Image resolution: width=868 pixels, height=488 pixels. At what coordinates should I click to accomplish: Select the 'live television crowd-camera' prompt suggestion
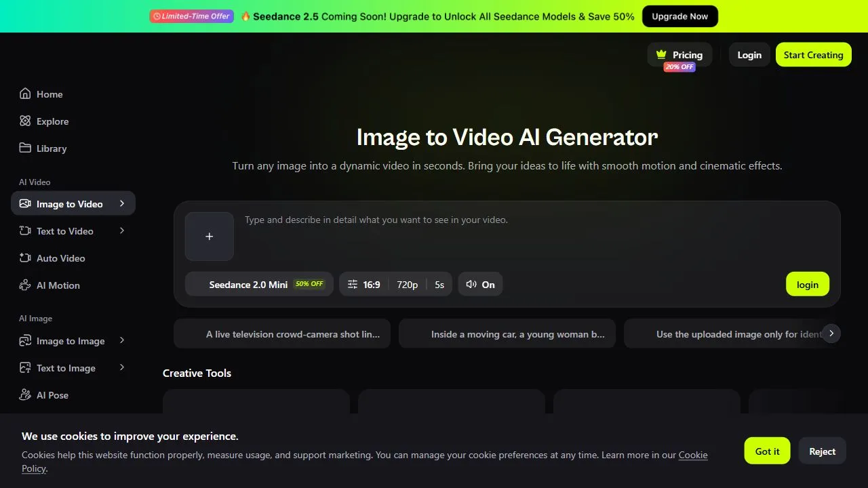coord(282,334)
